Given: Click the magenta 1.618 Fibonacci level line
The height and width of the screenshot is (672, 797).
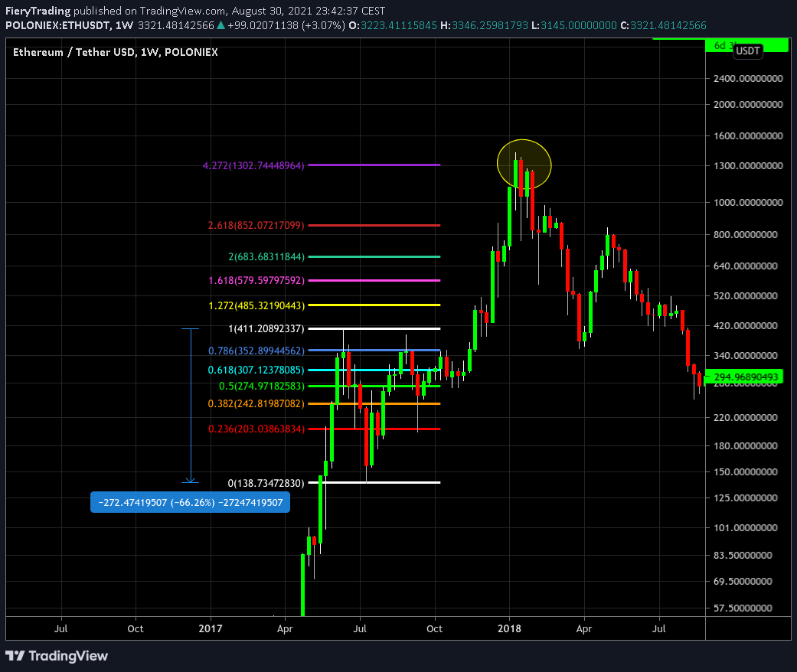Looking at the screenshot, I should coord(374,280).
